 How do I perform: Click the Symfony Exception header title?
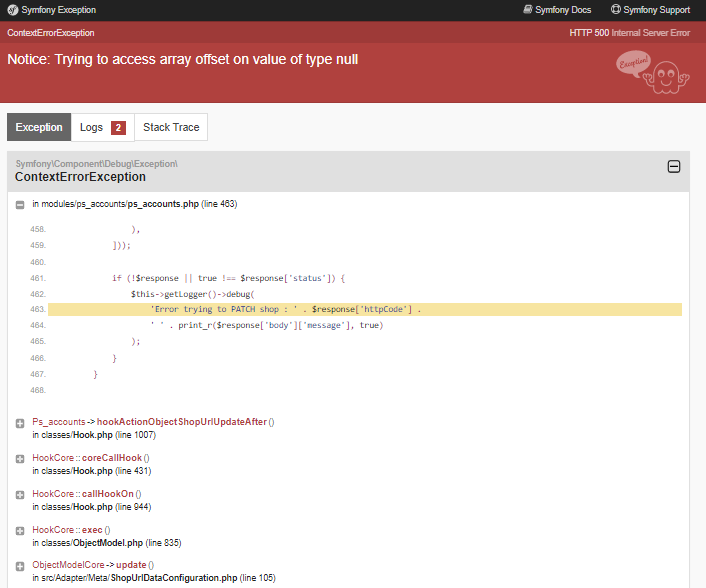pos(59,10)
